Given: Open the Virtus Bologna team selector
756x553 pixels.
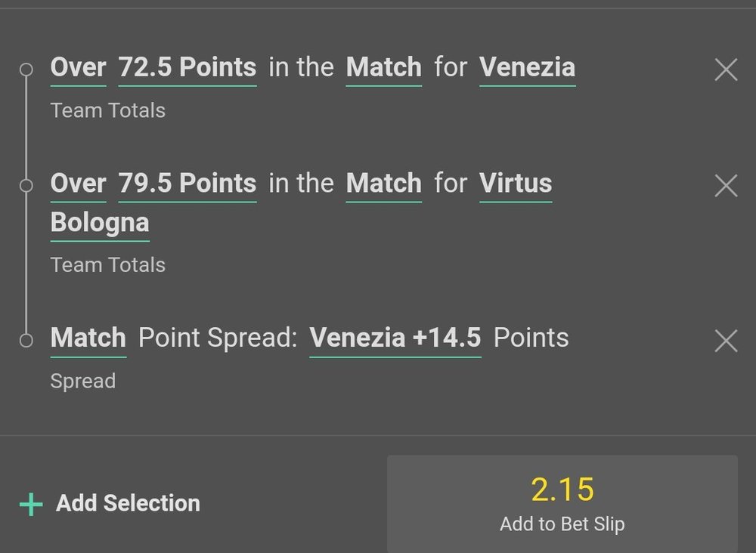Looking at the screenshot, I should 515,184.
